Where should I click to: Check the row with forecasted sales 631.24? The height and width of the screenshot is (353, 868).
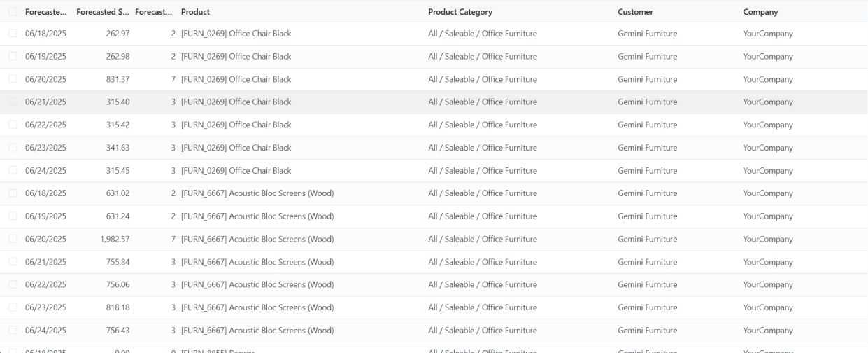tap(13, 216)
